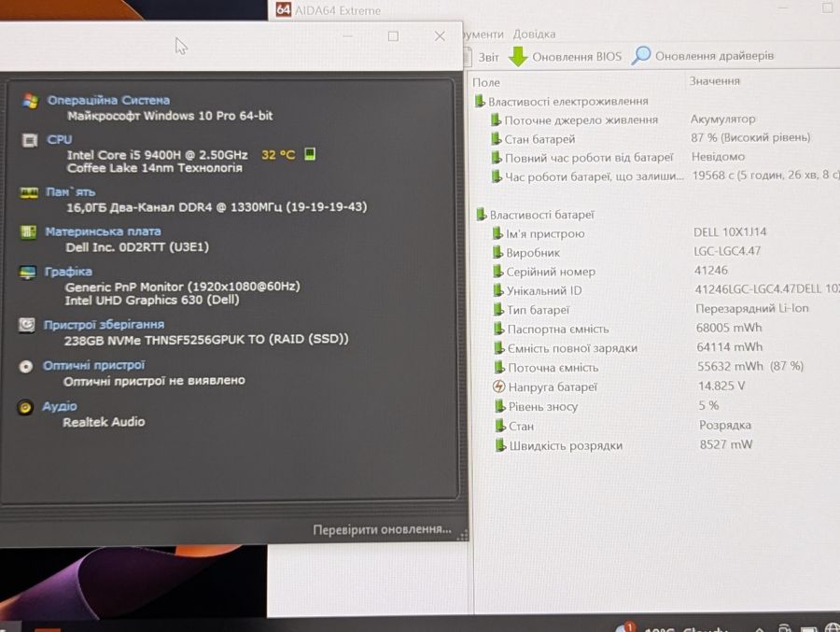This screenshot has width=840, height=632.
Task: Click battery icon beside Паспортна ємність
Action: pos(498,329)
